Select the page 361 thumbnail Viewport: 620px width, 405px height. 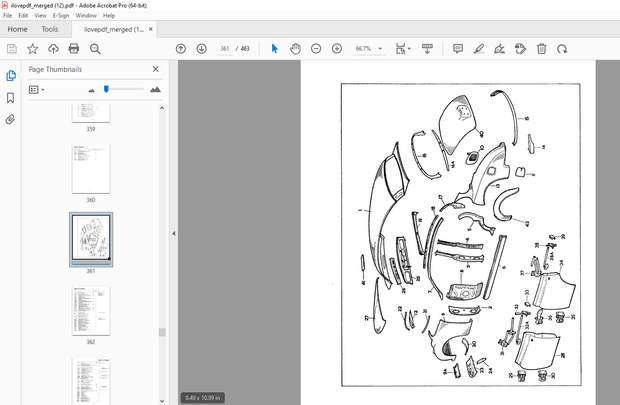pyautogui.click(x=91, y=240)
